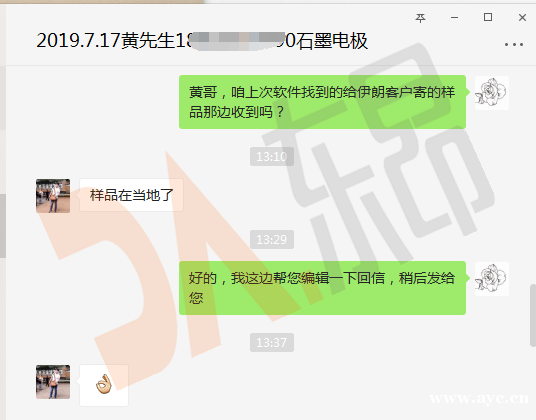Pin the chat window on top
This screenshot has height=420, width=536.
pos(420,17)
